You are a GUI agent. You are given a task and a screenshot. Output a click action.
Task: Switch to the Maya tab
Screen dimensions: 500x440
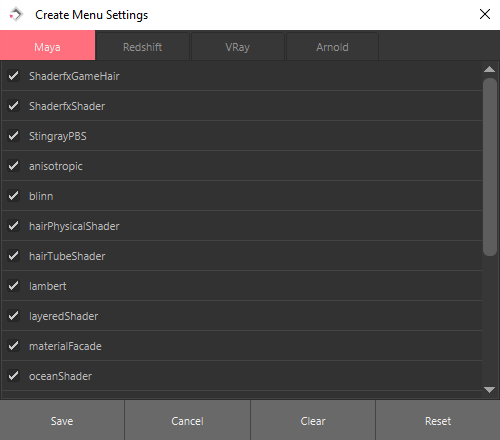pos(47,46)
